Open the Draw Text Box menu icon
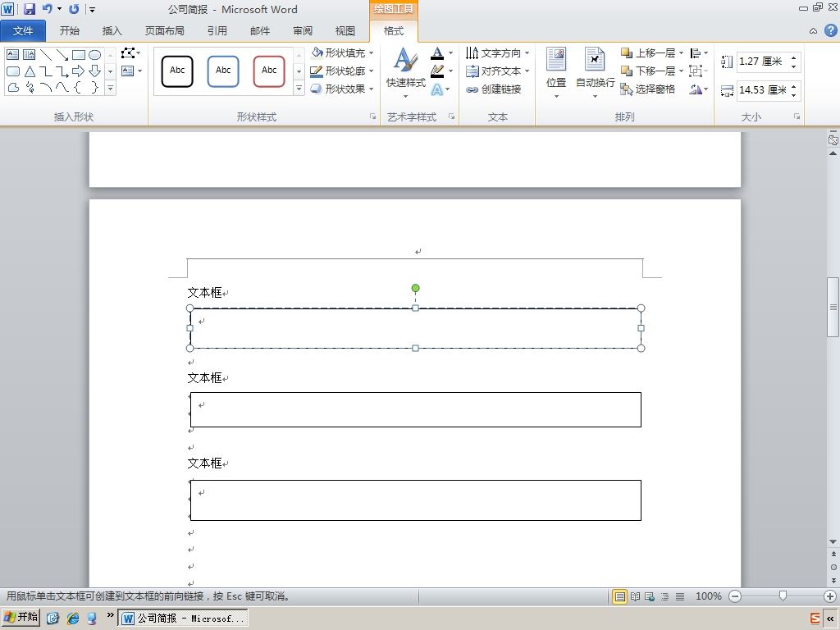Image resolution: width=840 pixels, height=630 pixels. (x=131, y=71)
